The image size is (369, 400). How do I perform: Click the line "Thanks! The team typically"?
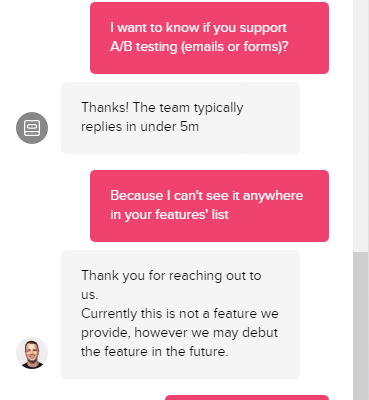(x=162, y=108)
